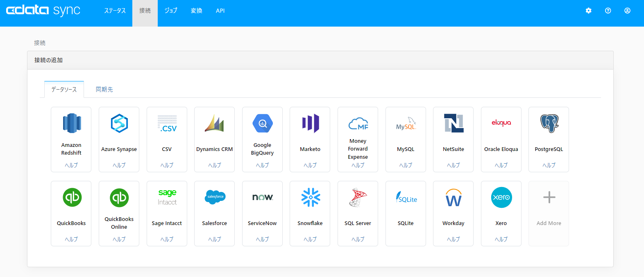Select the ServiceNow connector icon
Viewport: 644px width, 277px height.
point(263,197)
